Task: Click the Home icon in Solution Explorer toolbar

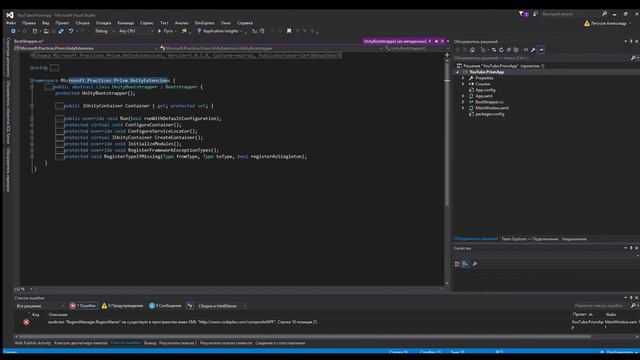Action: click(472, 50)
